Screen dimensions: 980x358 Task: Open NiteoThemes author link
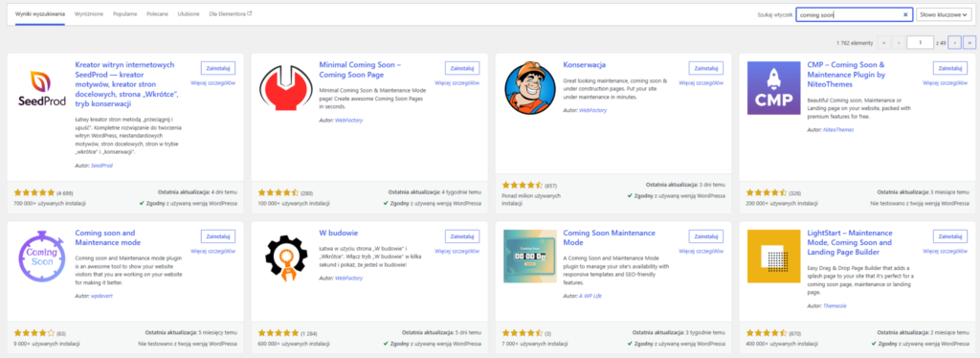tap(838, 130)
